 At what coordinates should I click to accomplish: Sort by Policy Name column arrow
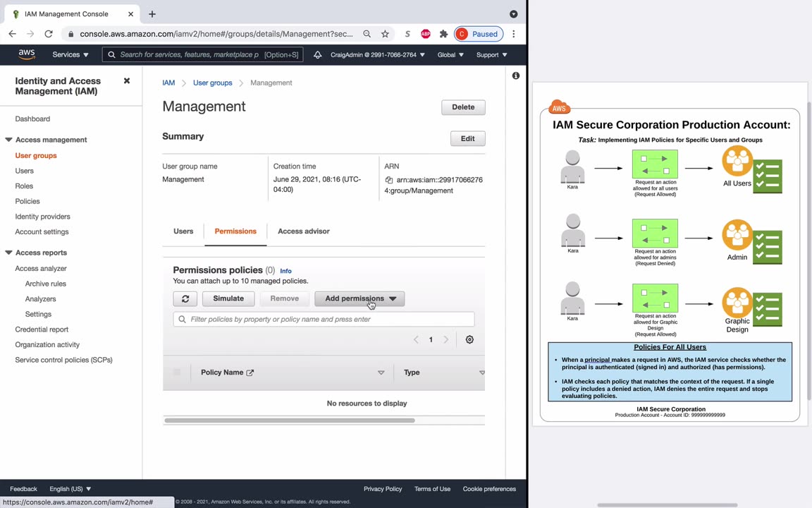click(x=381, y=373)
